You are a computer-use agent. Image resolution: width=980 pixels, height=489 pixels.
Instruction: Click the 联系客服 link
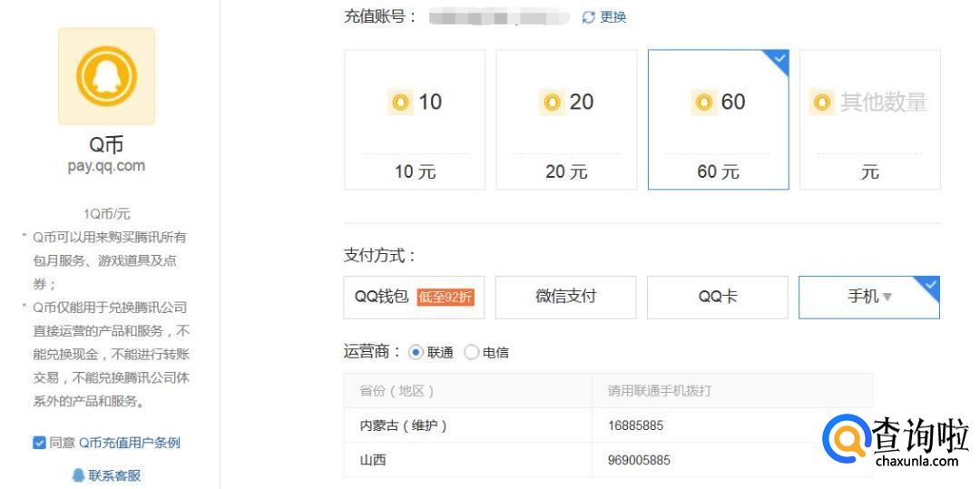click(114, 475)
